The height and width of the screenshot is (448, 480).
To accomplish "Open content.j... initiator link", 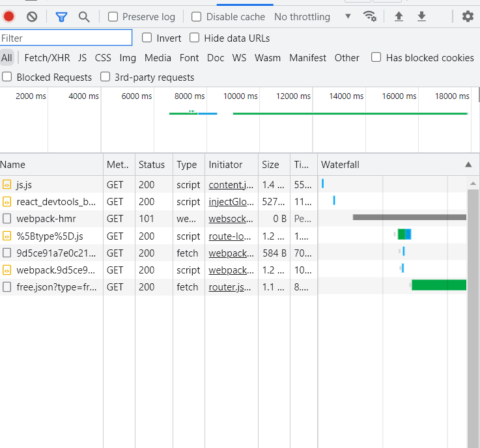I will pos(231,185).
